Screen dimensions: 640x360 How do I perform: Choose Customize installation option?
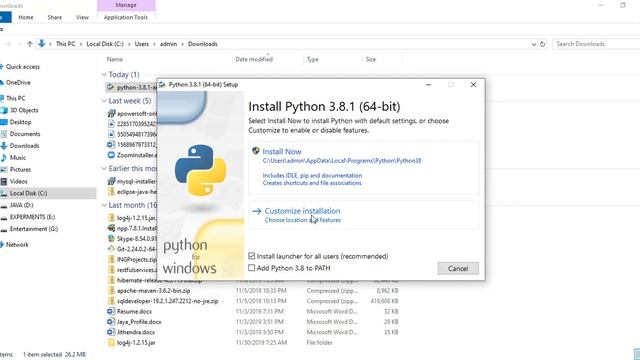point(302,211)
